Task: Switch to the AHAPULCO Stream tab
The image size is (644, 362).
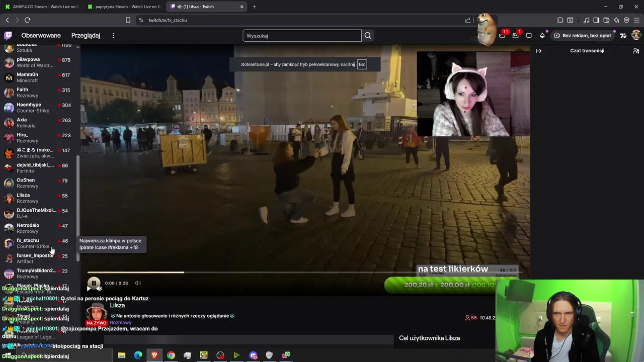Action: 40,7
